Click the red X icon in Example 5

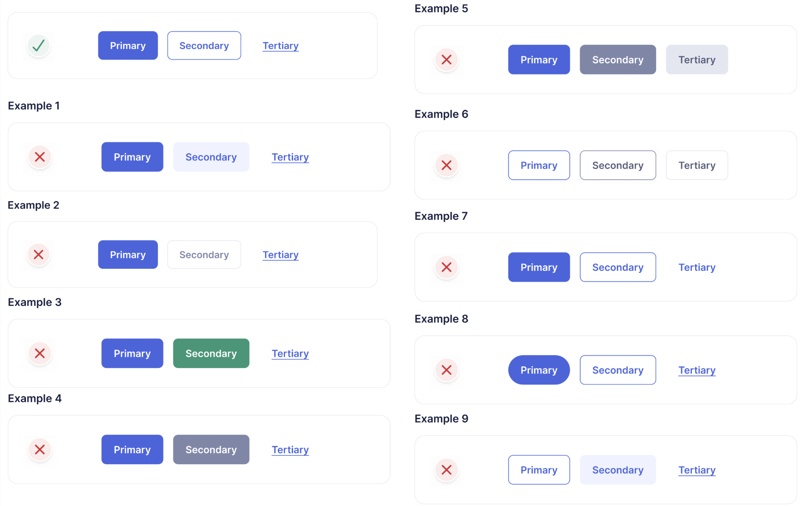446,60
